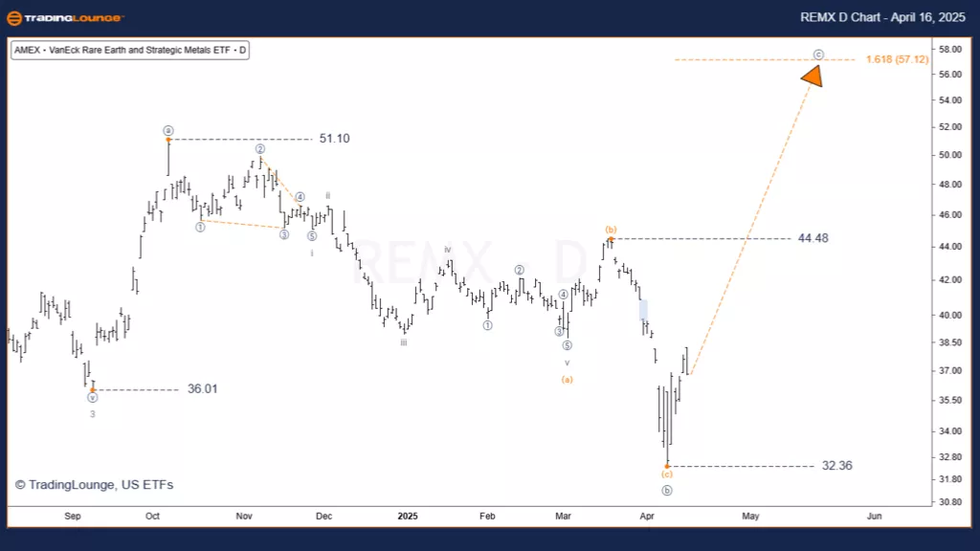Select the 32.36 low price label
This screenshot has height=551, width=980.
click(836, 466)
